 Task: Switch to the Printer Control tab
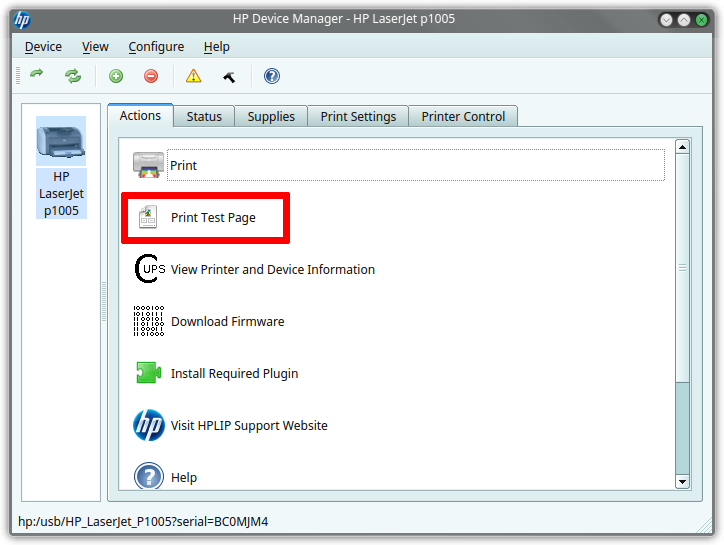coord(463,116)
